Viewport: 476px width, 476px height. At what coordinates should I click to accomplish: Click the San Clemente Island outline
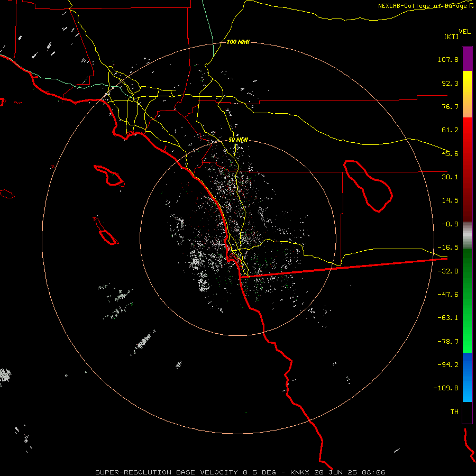105,231
